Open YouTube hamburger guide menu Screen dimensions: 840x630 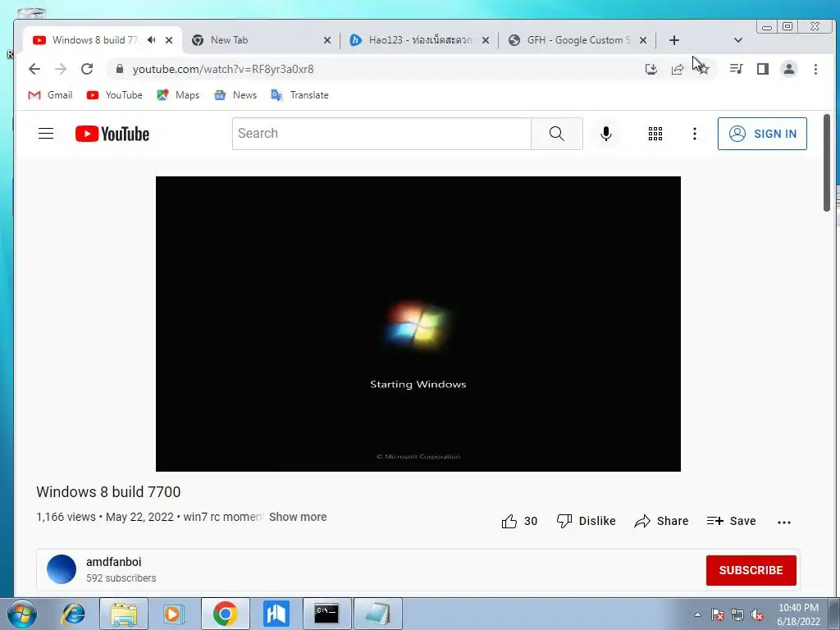(46, 134)
